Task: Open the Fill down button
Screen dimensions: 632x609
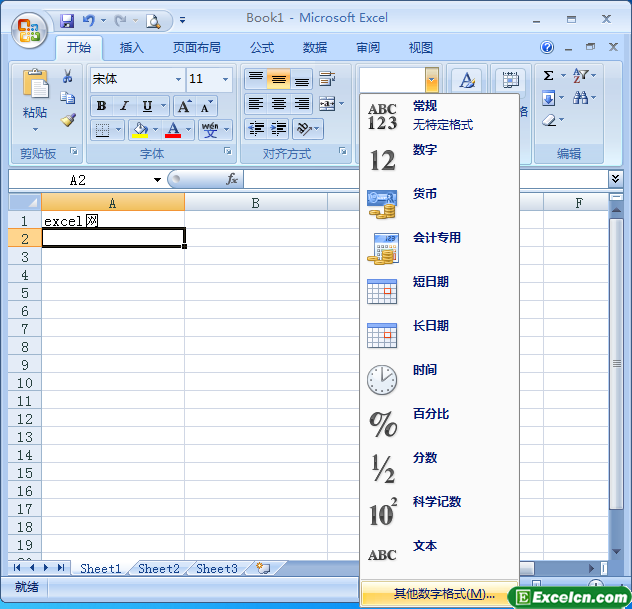Action: 548,98
